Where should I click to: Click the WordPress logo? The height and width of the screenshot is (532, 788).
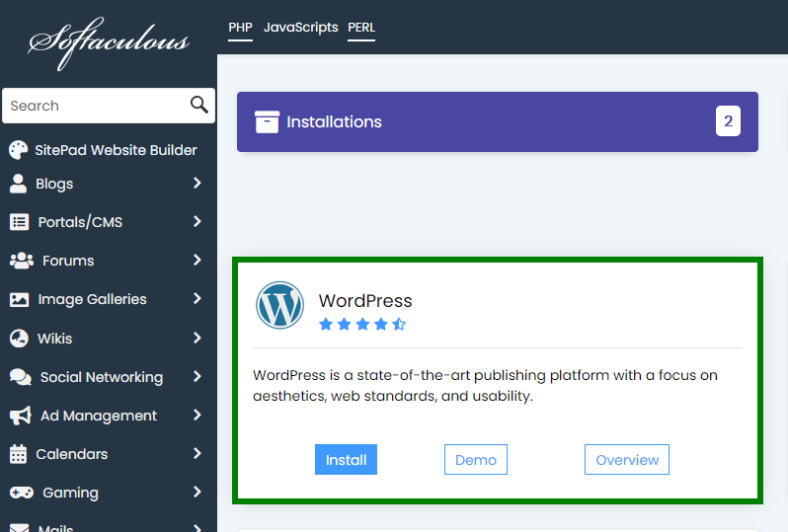tap(279, 305)
